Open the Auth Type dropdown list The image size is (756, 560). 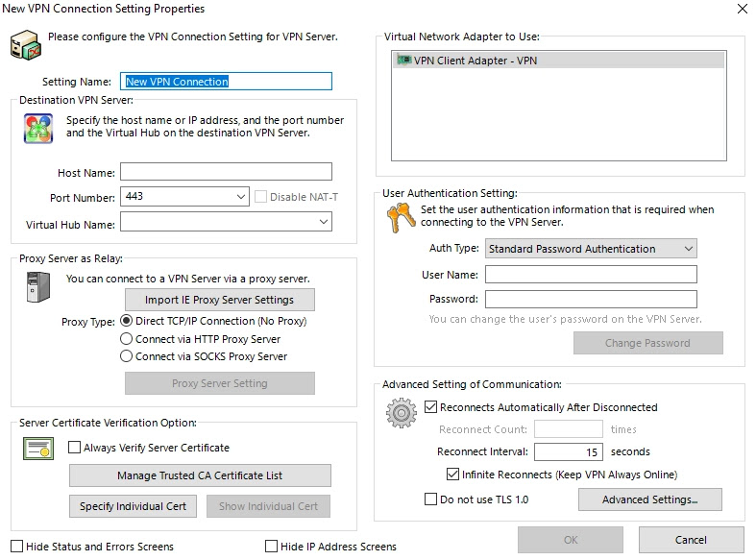tap(688, 249)
